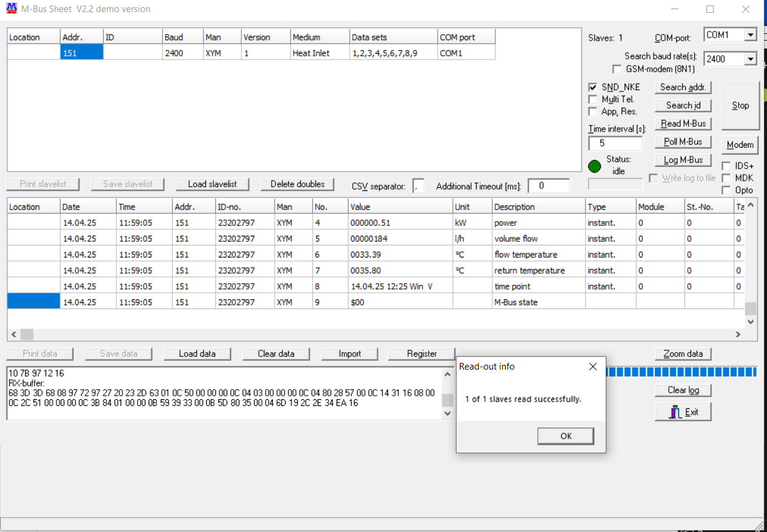Click the data table vertical scrollbar up arrow
767x532 pixels.
pos(751,206)
